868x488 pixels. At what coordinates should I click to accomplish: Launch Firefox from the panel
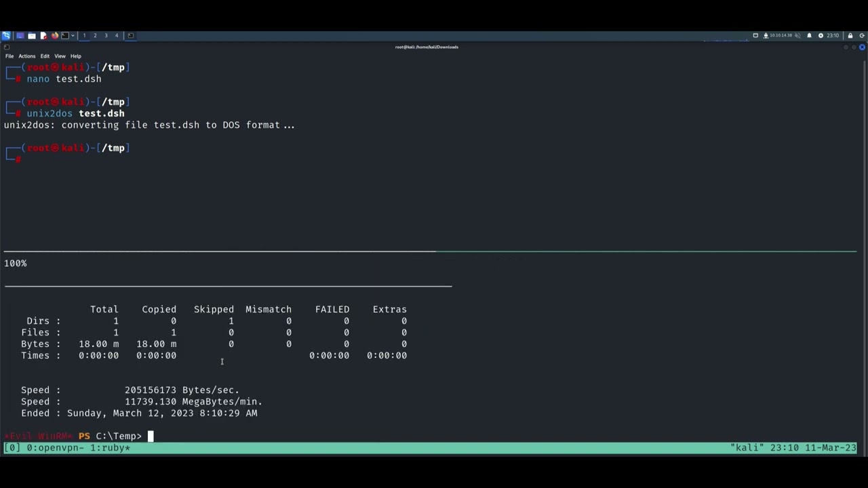55,35
